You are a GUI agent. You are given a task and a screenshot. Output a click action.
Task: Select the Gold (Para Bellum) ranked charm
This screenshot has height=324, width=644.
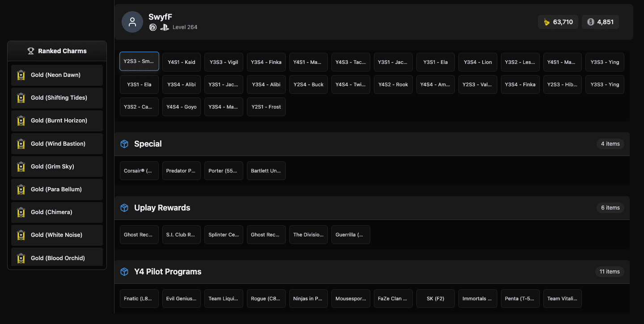[57, 189]
